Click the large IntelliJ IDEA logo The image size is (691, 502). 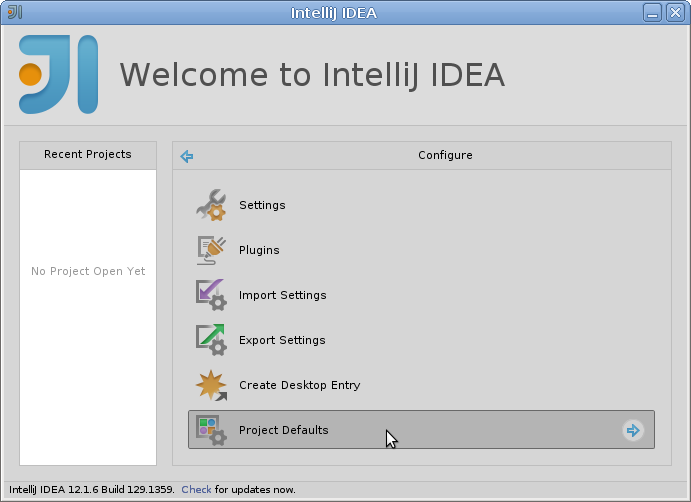[59, 74]
